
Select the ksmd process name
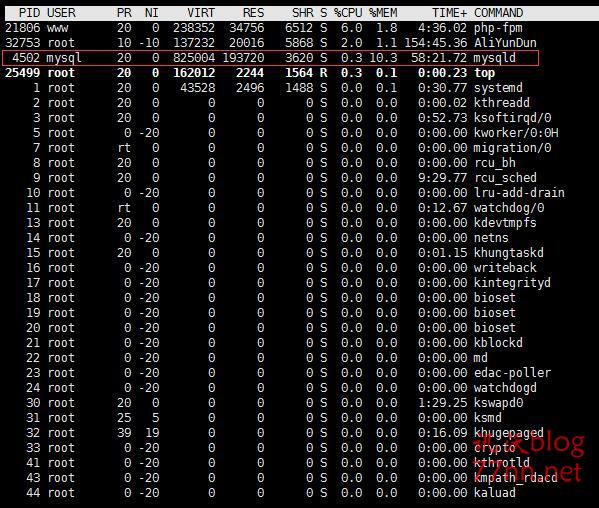point(488,417)
